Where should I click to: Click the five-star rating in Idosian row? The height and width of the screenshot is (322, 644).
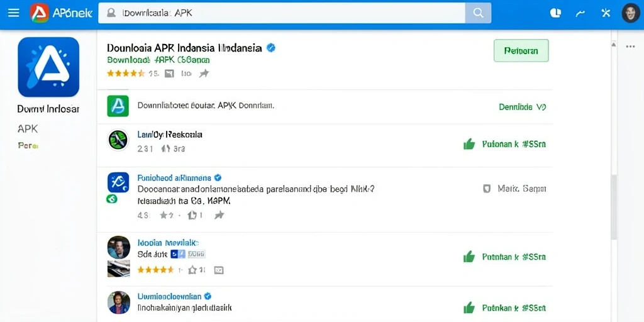155,270
